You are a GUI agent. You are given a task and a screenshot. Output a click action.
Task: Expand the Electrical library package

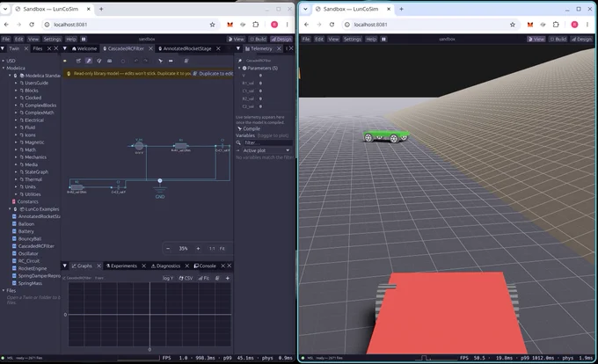pyautogui.click(x=16, y=120)
